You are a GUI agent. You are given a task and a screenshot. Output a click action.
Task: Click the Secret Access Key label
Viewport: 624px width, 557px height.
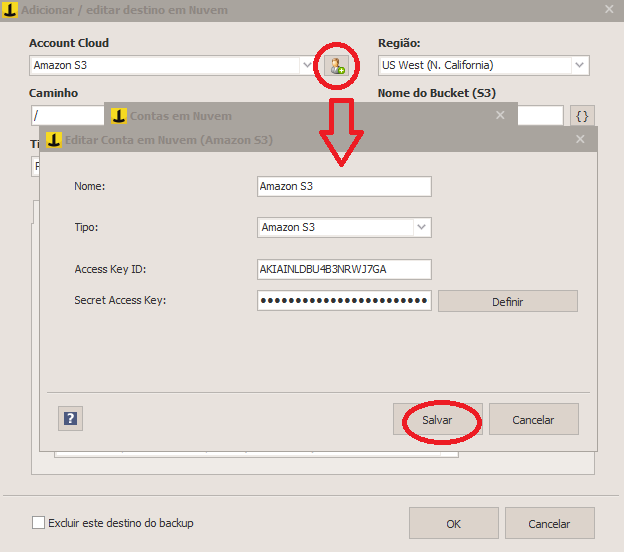pos(120,300)
